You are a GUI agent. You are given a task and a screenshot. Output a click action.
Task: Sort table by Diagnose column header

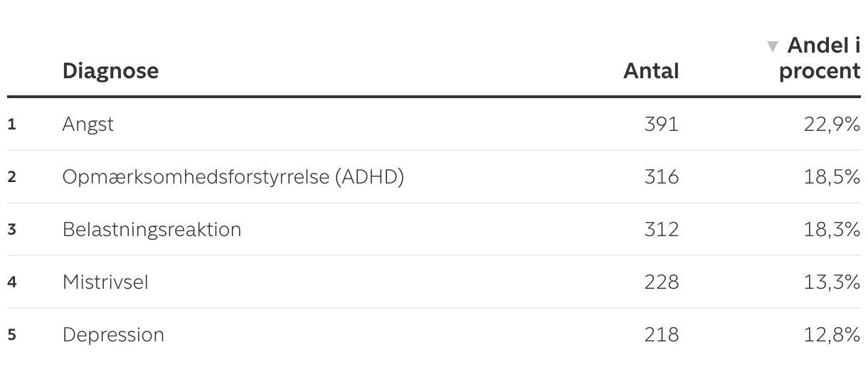pyautogui.click(x=110, y=71)
